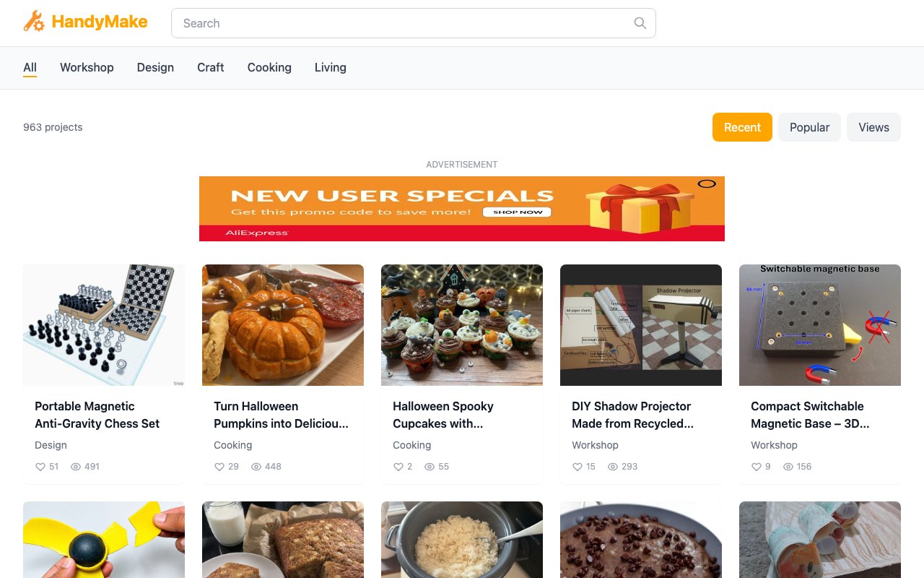Click Shop Now in the AliExpress ad
924x578 pixels.
pos(518,212)
